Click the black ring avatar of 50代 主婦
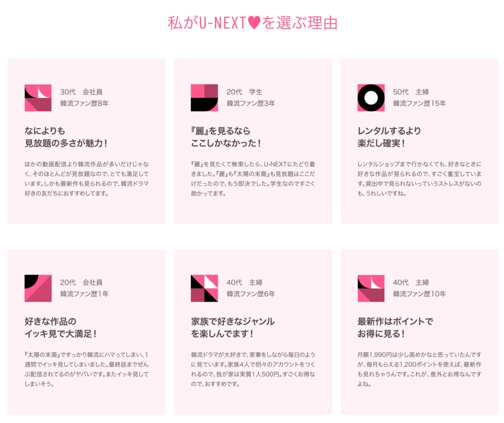 (371, 98)
